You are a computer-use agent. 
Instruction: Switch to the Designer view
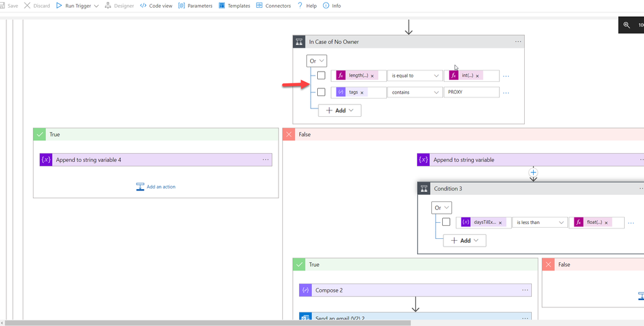119,6
